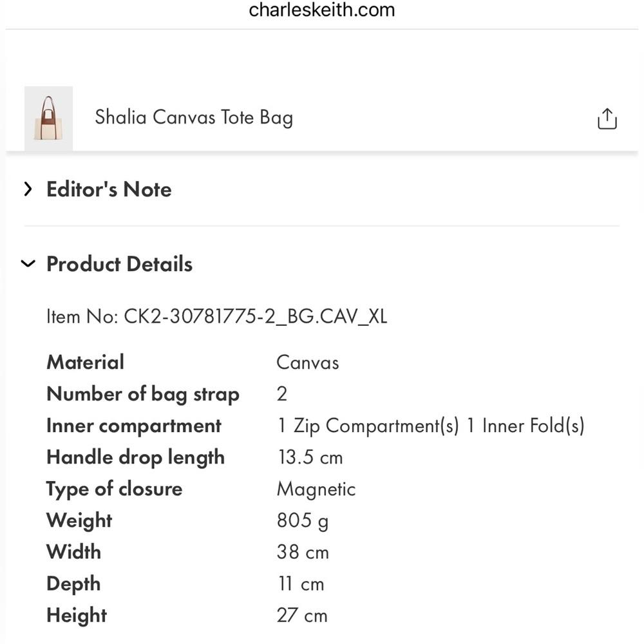Click the charleskeith.com address label
644x644 pixels.
[322, 10]
